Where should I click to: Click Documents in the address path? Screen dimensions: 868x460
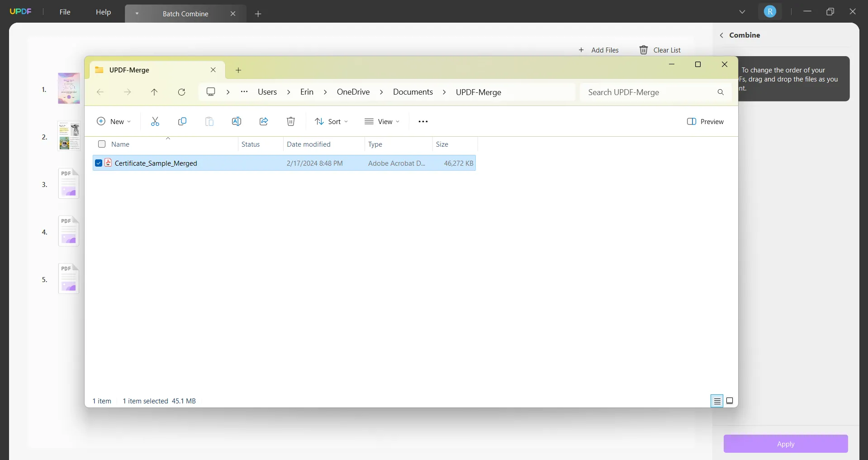(413, 92)
